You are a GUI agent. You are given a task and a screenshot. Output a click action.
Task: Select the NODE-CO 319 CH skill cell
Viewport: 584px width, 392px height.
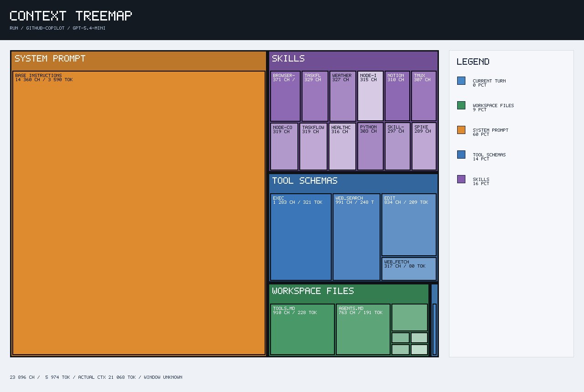click(284, 146)
